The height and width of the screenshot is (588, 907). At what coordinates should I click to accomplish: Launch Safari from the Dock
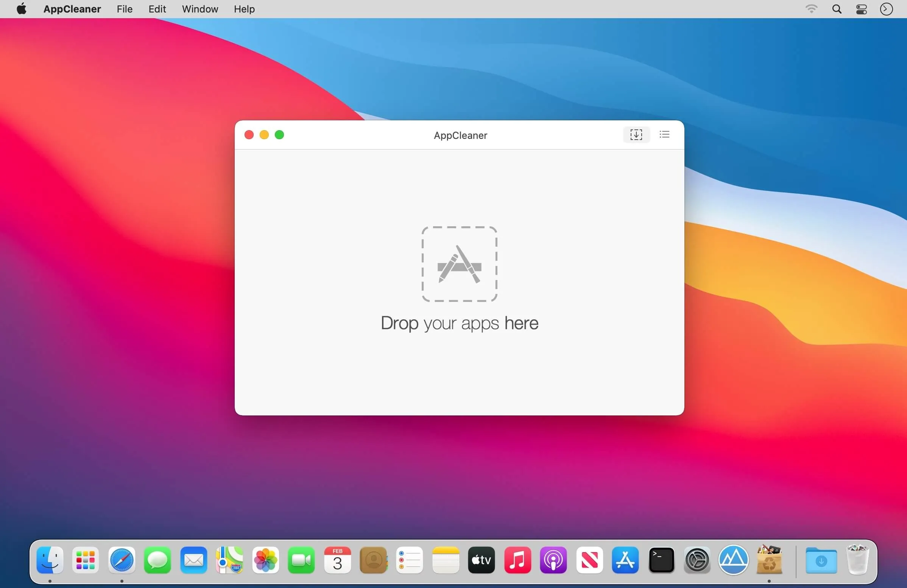pos(121,560)
